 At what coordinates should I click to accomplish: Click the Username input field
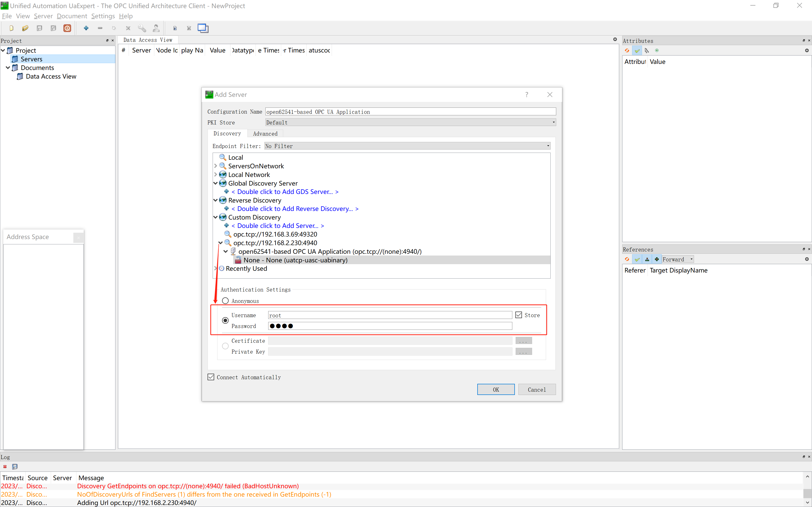(390, 315)
